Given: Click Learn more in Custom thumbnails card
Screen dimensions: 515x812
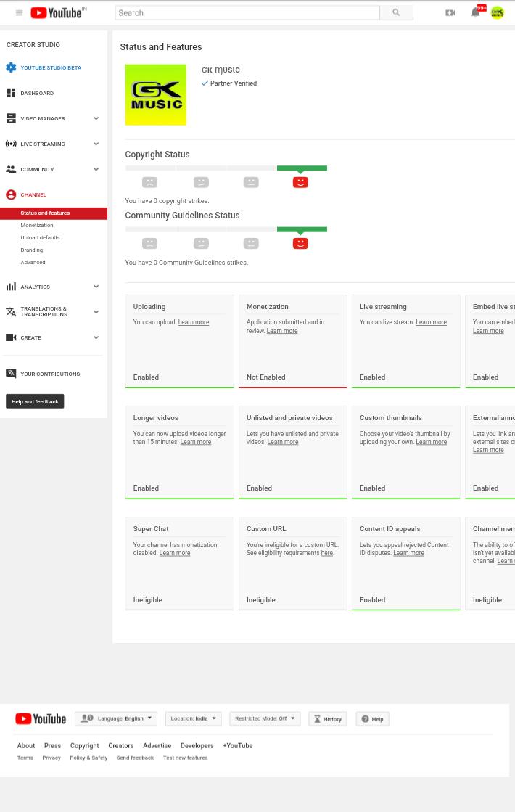Looking at the screenshot, I should (431, 442).
